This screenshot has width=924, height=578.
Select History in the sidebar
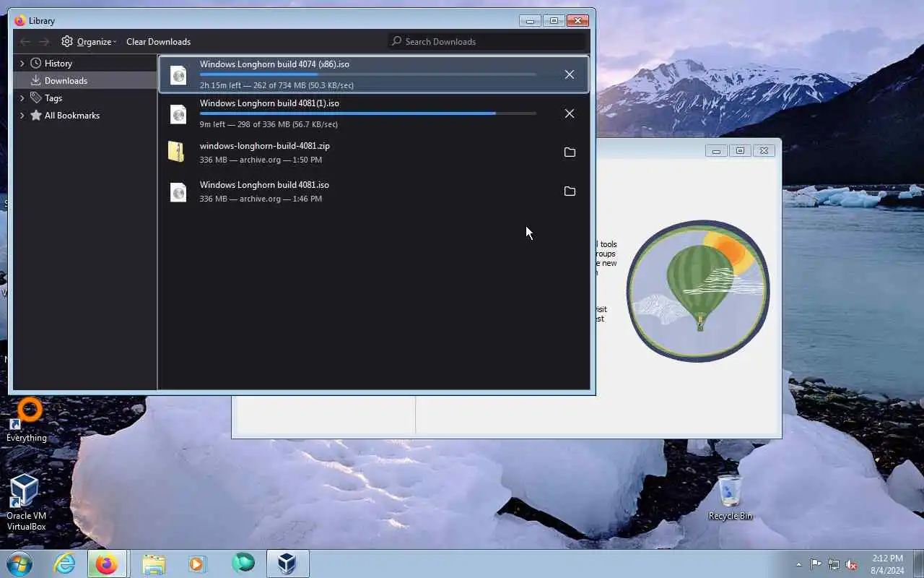pyautogui.click(x=58, y=64)
